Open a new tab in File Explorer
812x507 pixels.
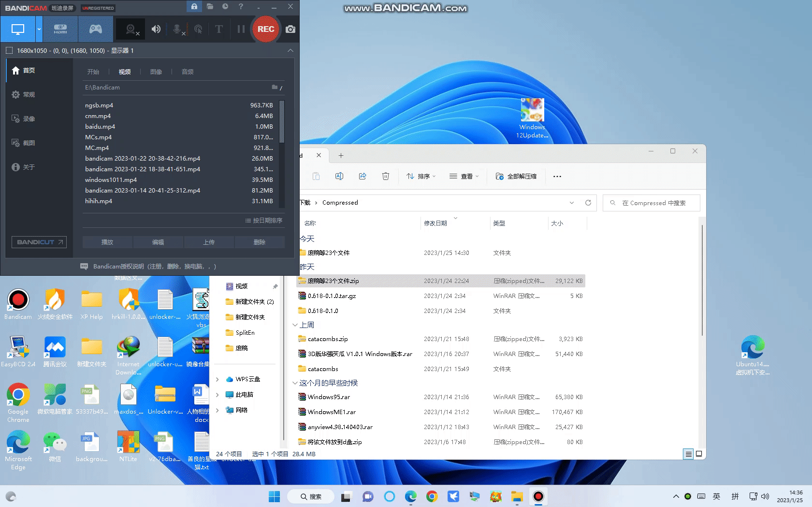pyautogui.click(x=341, y=156)
